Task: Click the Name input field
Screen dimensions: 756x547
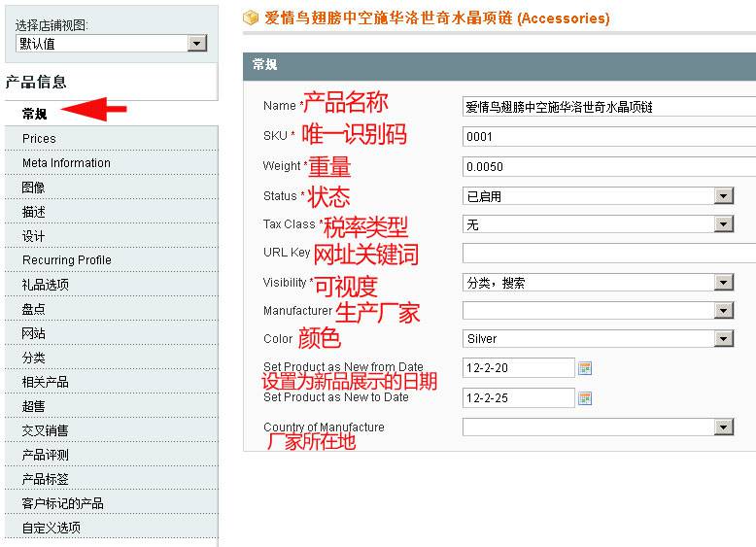Action: click(x=608, y=108)
